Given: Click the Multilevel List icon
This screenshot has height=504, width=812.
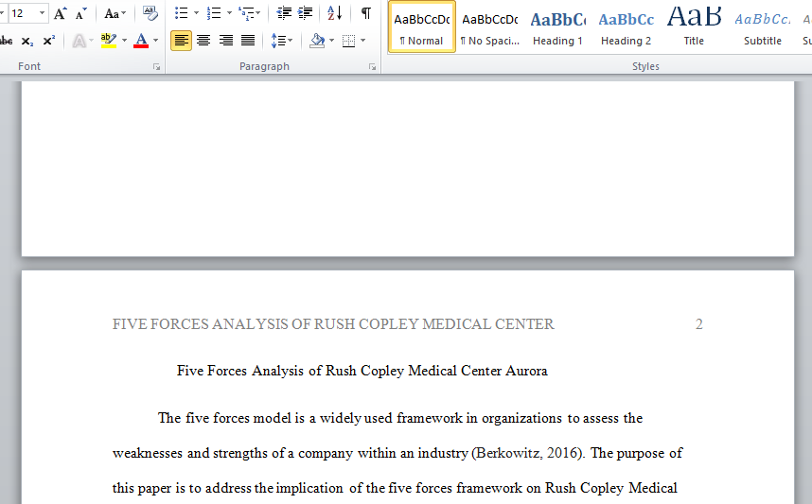Looking at the screenshot, I should pos(245,13).
